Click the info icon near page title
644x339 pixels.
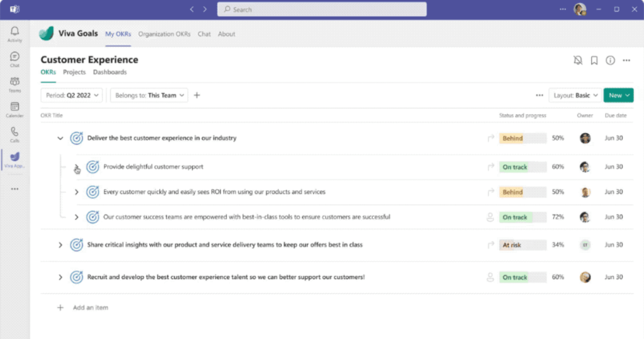610,60
